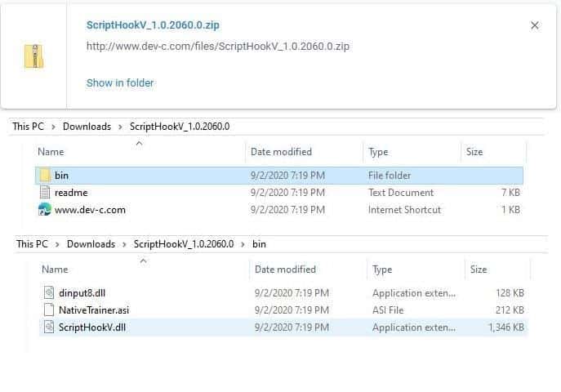Expand chevron after Downloads in upper breadcrumb
Screen dimensions: 561x392
[120, 127]
